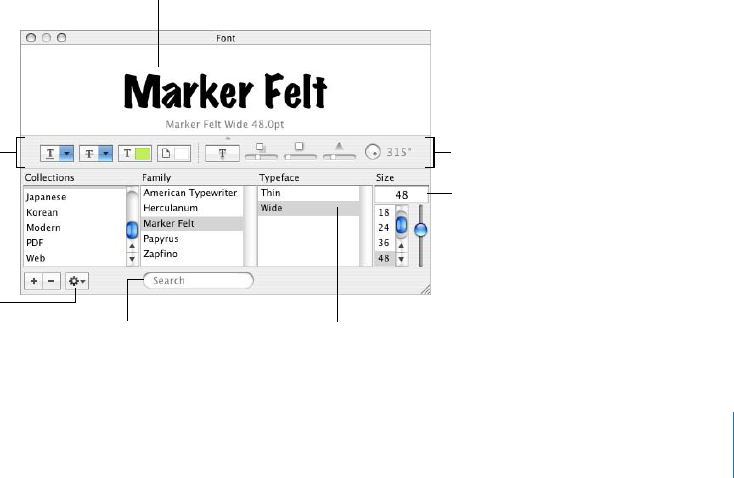Open the text strikethrough dropdown
The image size is (734, 478).
tap(96, 154)
